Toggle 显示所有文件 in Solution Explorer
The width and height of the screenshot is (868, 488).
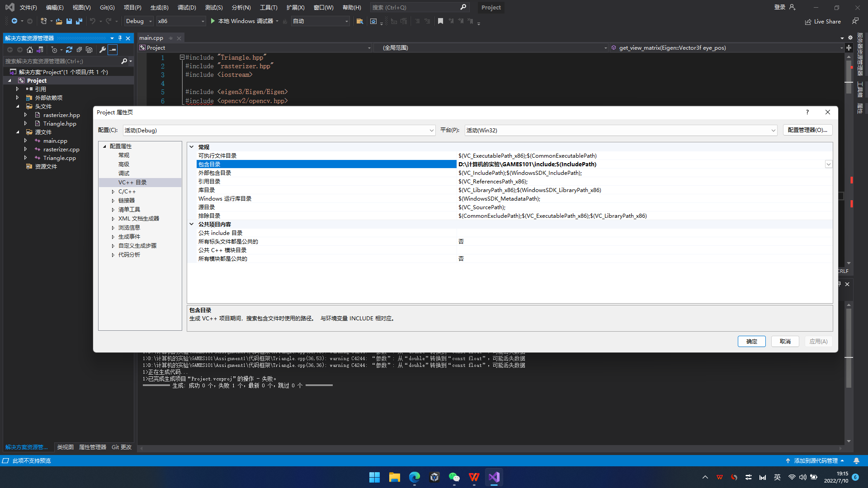click(x=89, y=50)
